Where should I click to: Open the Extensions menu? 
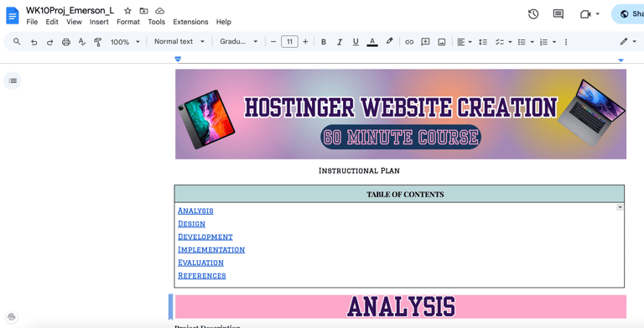click(x=190, y=22)
